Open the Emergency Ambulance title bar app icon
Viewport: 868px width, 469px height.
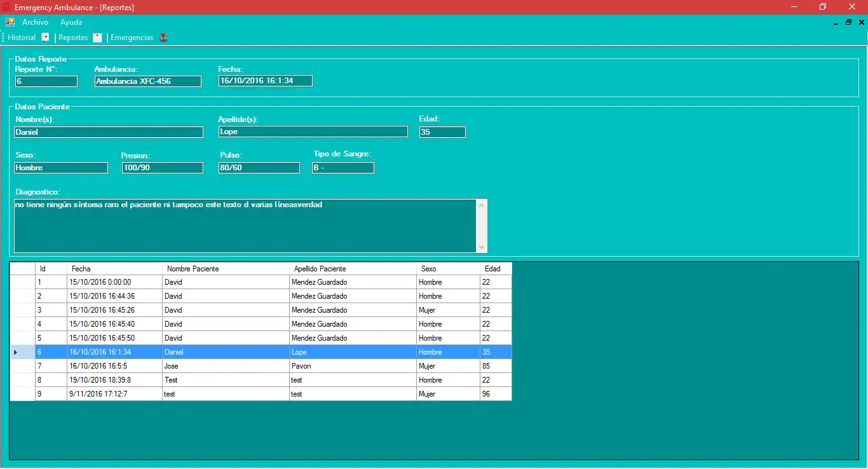click(x=6, y=7)
